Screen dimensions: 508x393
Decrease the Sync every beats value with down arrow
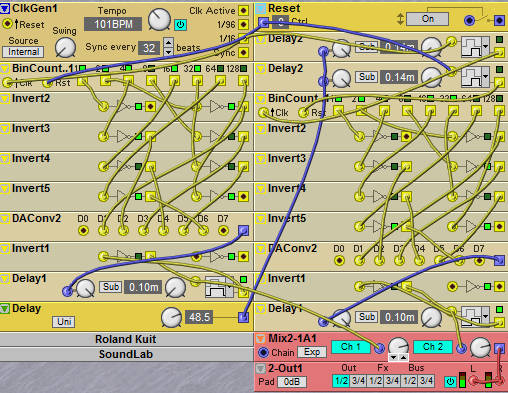169,52
